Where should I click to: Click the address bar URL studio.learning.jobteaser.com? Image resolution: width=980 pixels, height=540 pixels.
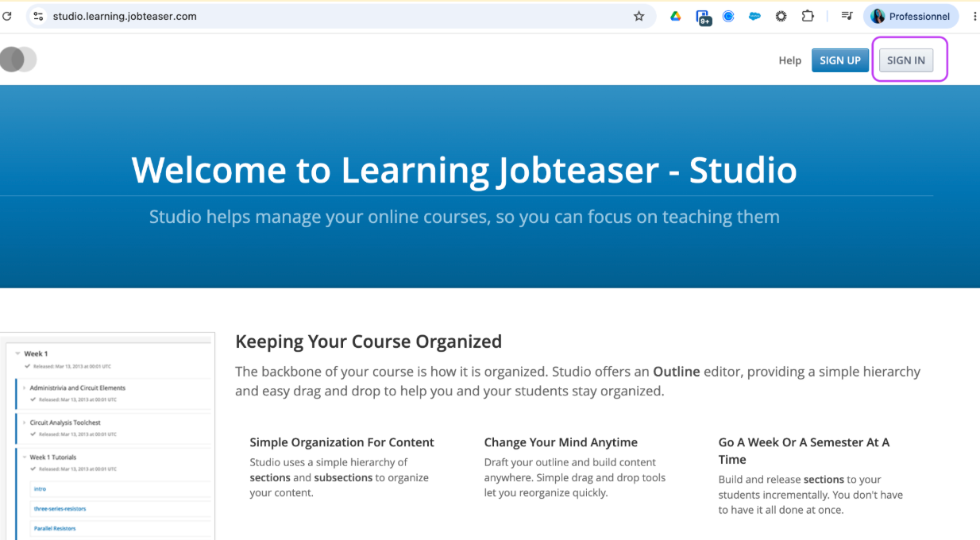[x=125, y=16]
